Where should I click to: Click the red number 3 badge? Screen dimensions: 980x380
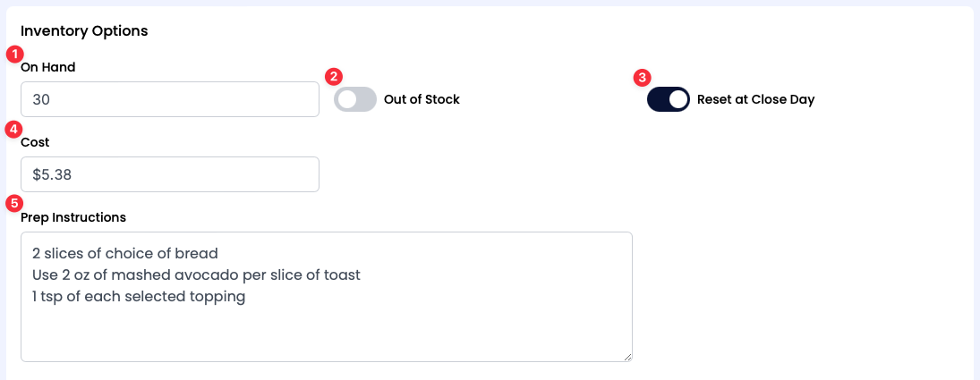tap(642, 77)
